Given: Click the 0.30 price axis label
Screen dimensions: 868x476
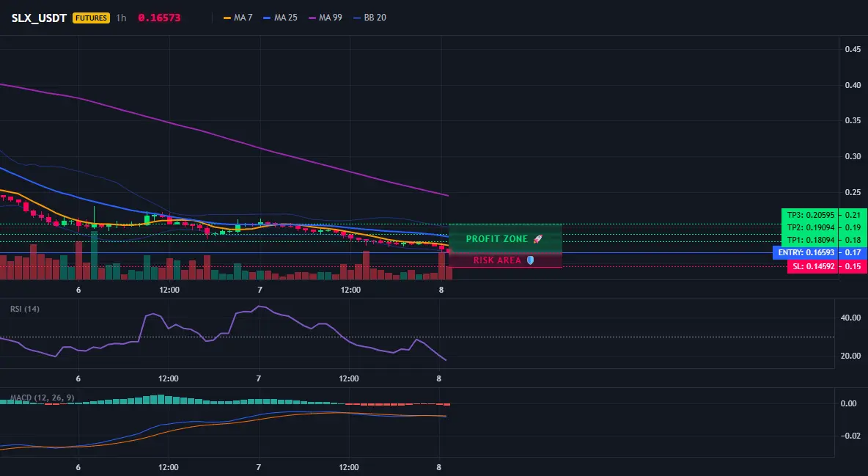Looking at the screenshot, I should coord(853,156).
